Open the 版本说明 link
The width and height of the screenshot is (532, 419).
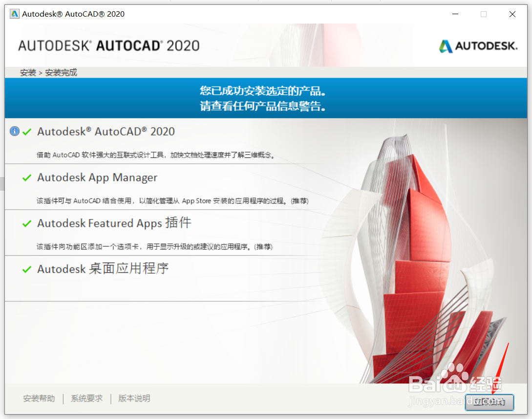(x=134, y=398)
